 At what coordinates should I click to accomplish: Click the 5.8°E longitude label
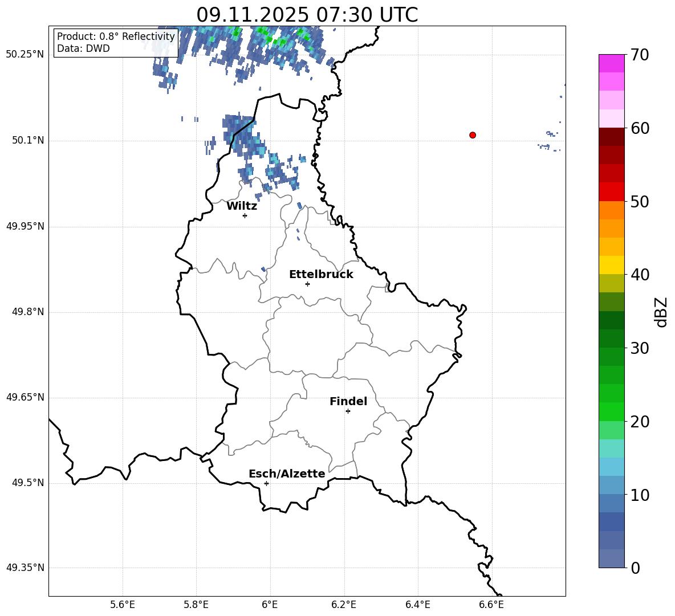[196, 605]
